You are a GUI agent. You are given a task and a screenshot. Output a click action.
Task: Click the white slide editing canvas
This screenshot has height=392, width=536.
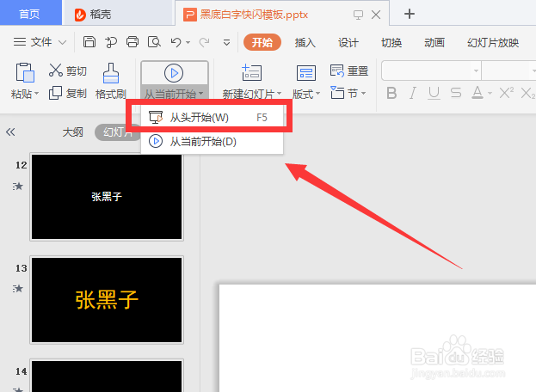click(378, 338)
